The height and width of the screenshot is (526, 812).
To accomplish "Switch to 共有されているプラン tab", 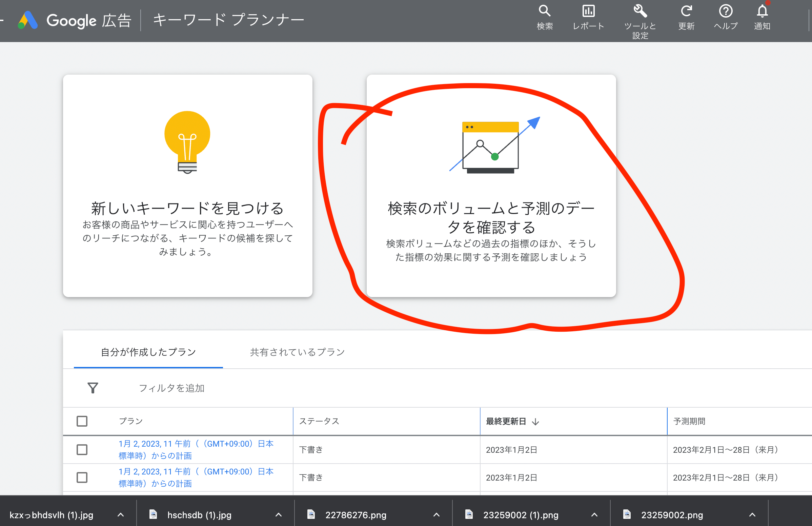I will click(297, 352).
